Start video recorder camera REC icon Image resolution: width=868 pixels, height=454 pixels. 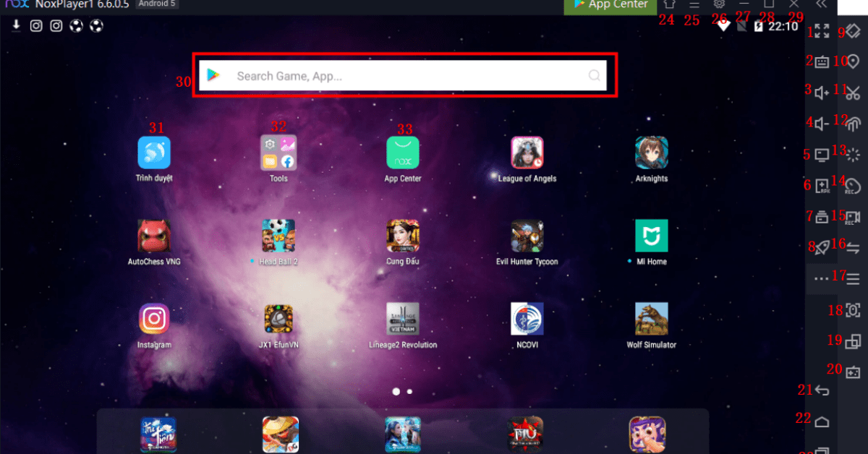click(854, 217)
